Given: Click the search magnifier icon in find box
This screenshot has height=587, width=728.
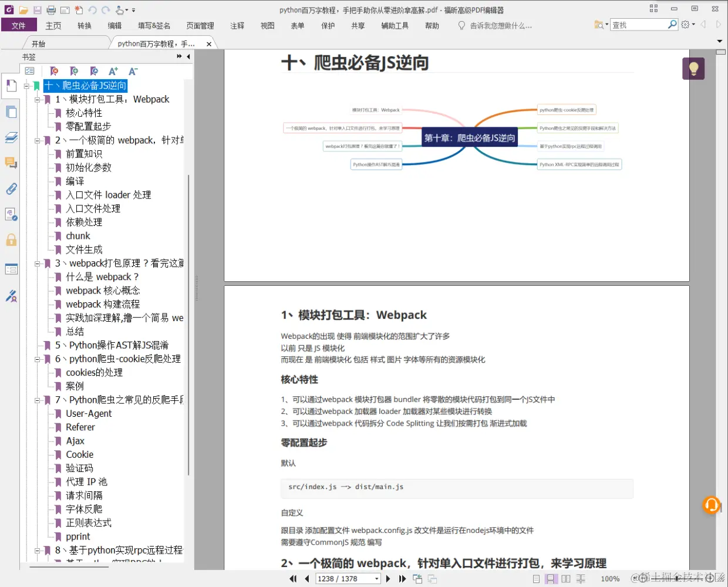Looking at the screenshot, I should pyautogui.click(x=673, y=24).
